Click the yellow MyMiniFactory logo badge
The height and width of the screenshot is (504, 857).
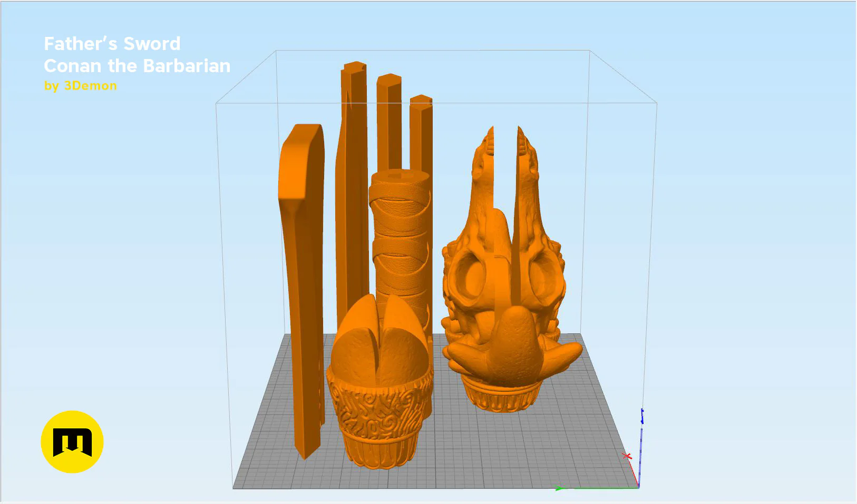[72, 442]
